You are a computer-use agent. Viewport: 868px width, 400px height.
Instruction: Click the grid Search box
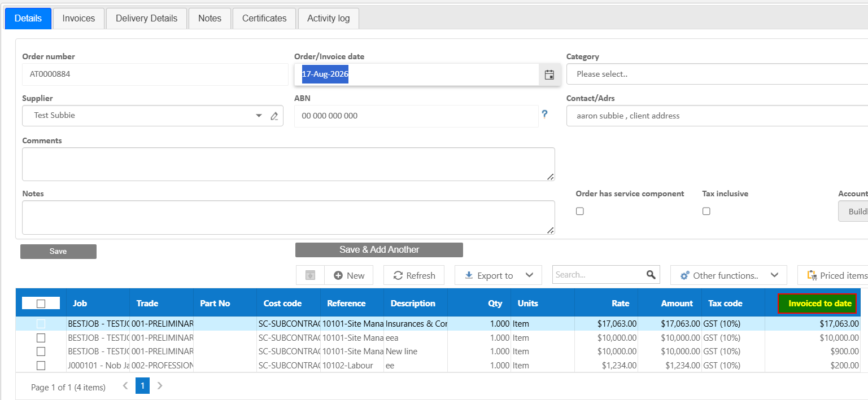click(x=599, y=275)
